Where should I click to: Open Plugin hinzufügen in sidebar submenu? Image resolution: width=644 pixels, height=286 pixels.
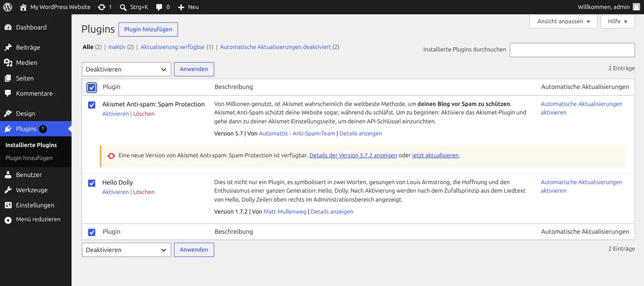(x=29, y=158)
